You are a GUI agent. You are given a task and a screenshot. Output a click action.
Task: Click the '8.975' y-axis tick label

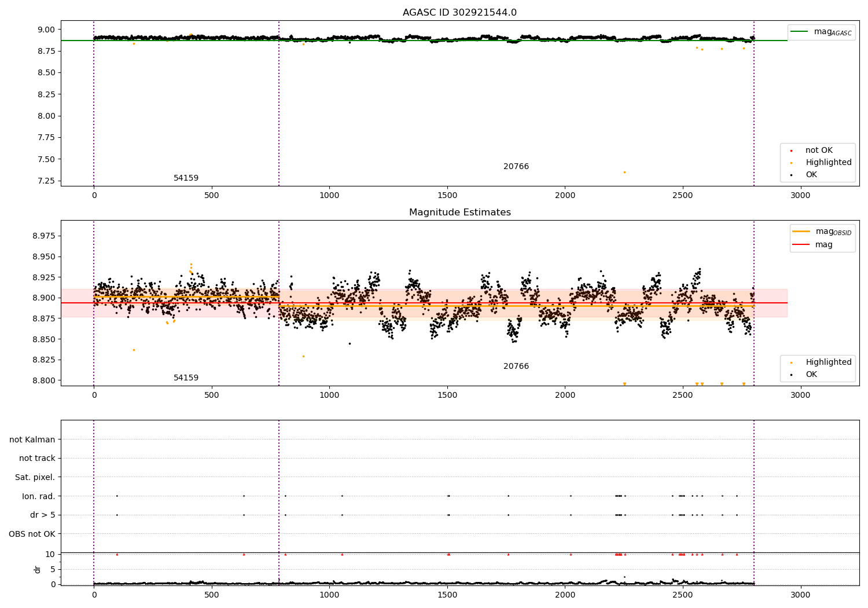point(44,236)
